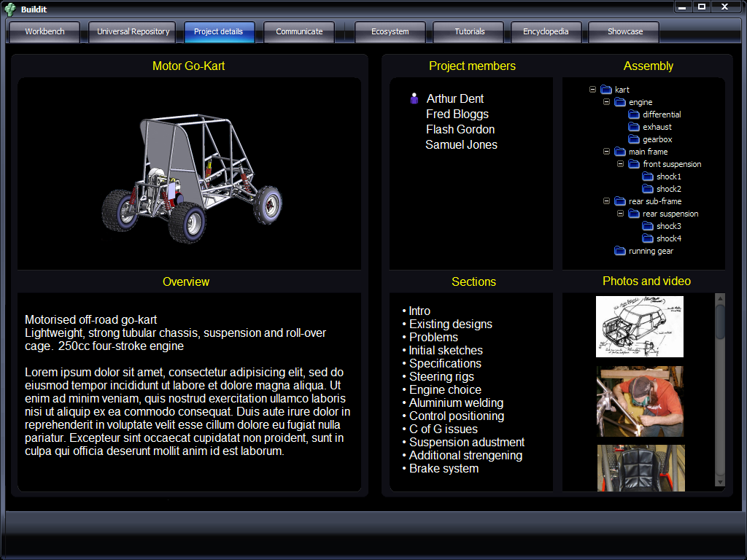Click the Arthur Dent user icon
Screen dimensions: 747x560
click(x=414, y=98)
